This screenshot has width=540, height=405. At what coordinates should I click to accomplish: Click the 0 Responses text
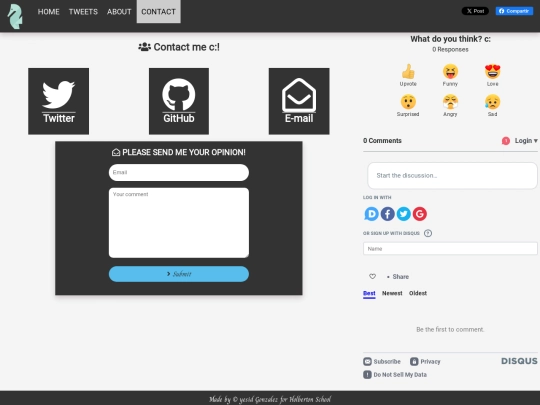pos(450,50)
